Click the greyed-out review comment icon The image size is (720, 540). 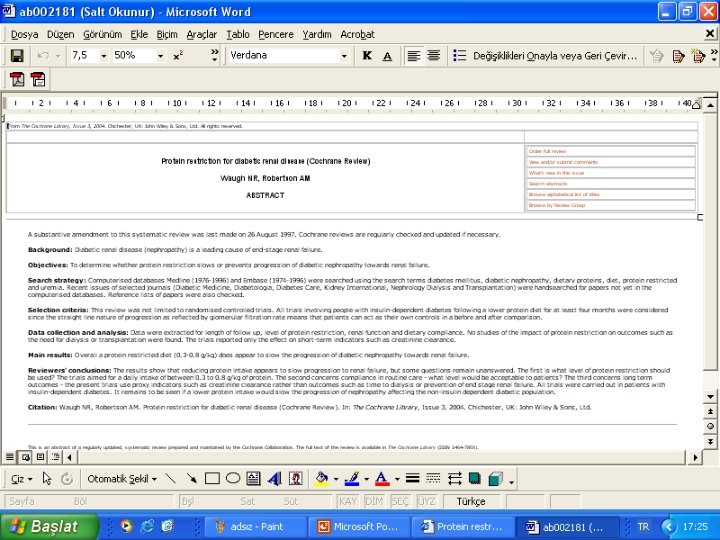[657, 56]
